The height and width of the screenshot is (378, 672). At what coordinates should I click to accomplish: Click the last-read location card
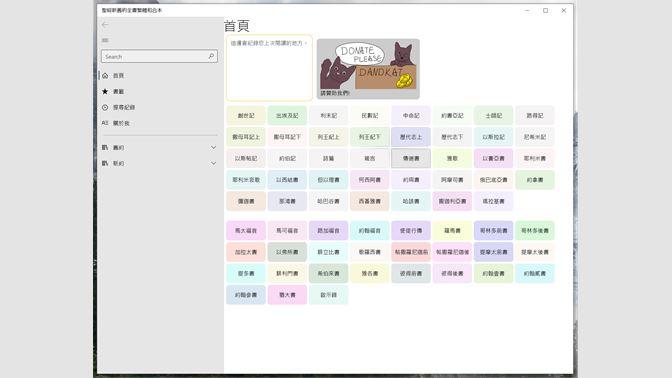269,68
